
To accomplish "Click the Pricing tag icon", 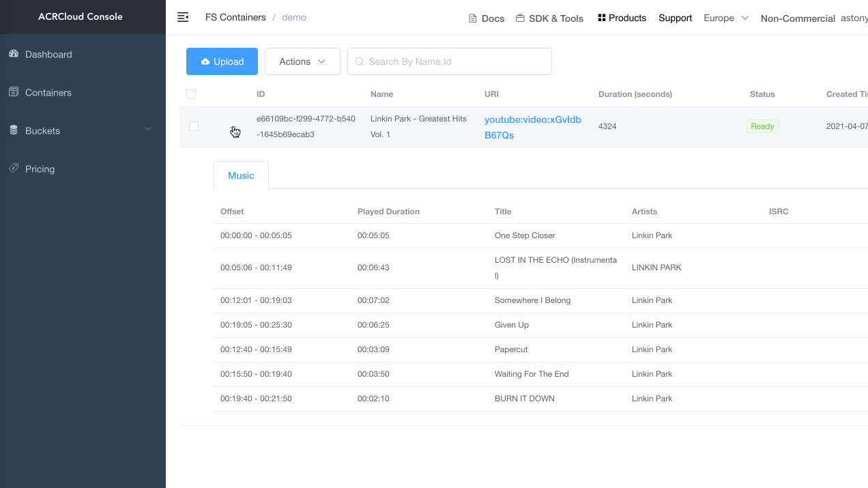I will point(14,169).
